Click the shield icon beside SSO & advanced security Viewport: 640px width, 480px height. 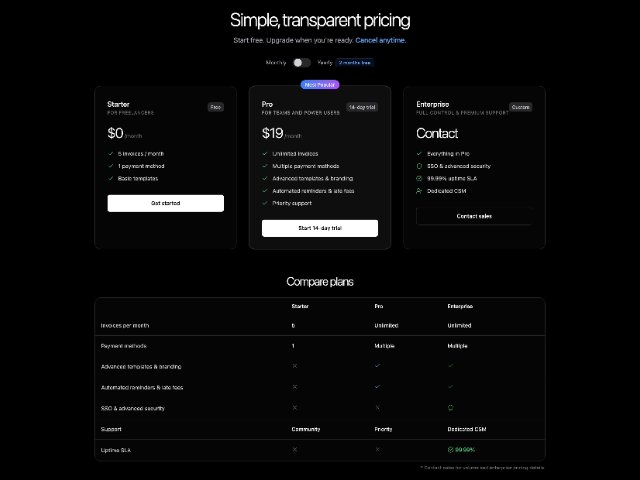pyautogui.click(x=419, y=166)
